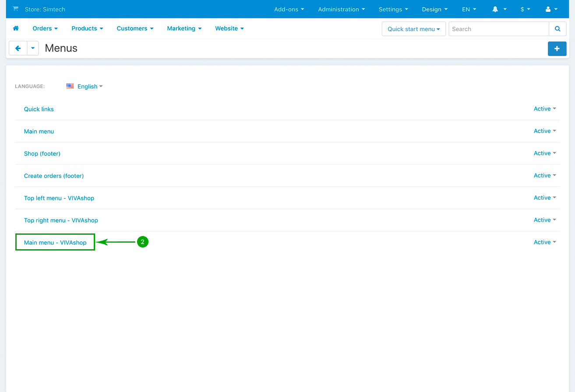This screenshot has height=392, width=575.
Task: Click the Shop (footer) menu link
Action: (42, 153)
